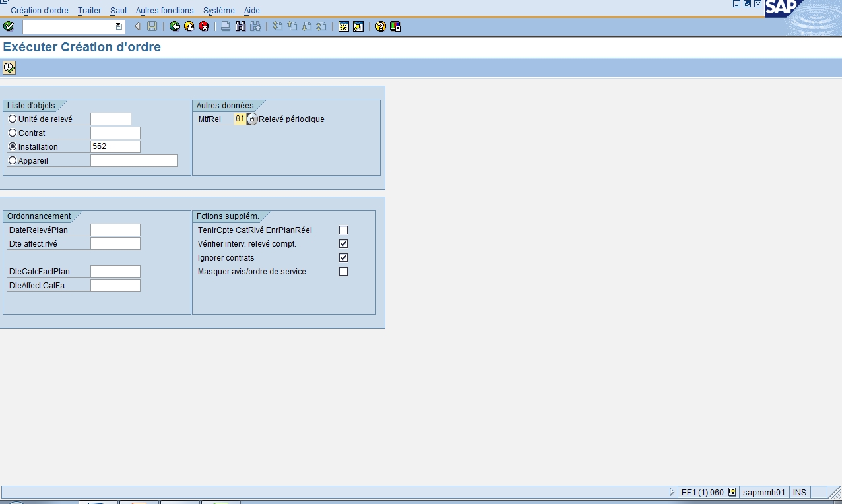Open the Création d'ordre menu
This screenshot has width=842, height=504.
click(x=40, y=11)
